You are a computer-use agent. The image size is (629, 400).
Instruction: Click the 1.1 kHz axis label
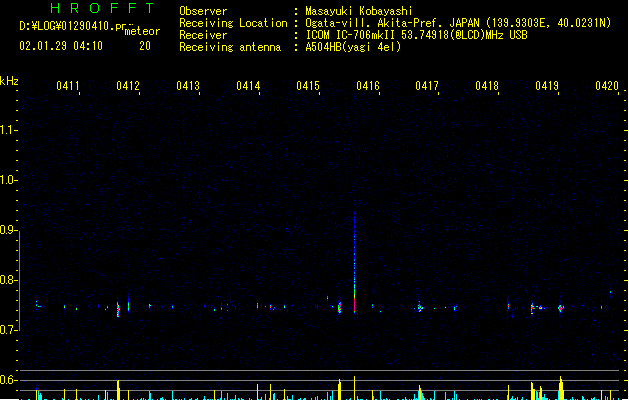coord(8,130)
